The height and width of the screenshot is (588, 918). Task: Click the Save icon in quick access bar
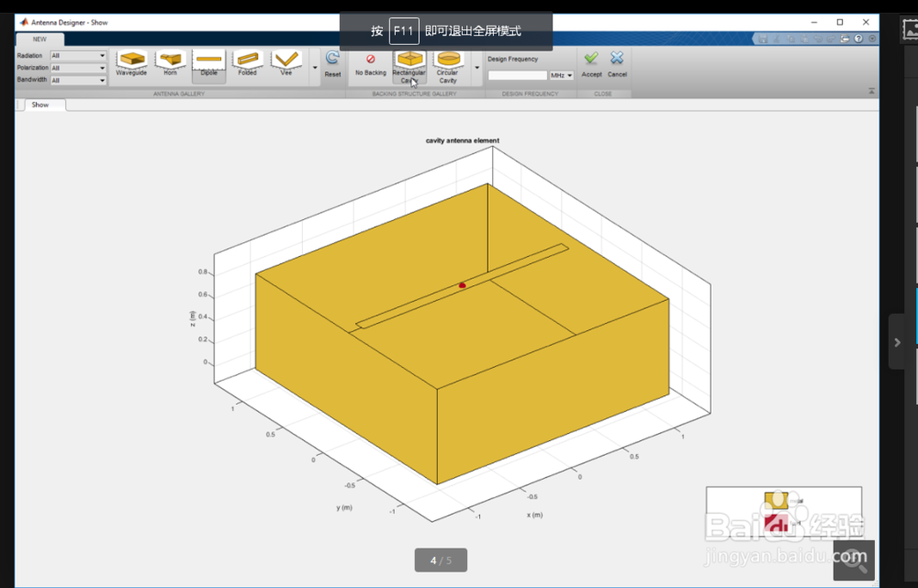click(763, 39)
